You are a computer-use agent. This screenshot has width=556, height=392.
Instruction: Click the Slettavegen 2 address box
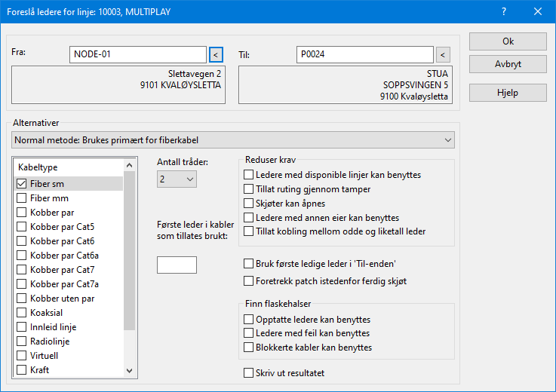pos(118,84)
